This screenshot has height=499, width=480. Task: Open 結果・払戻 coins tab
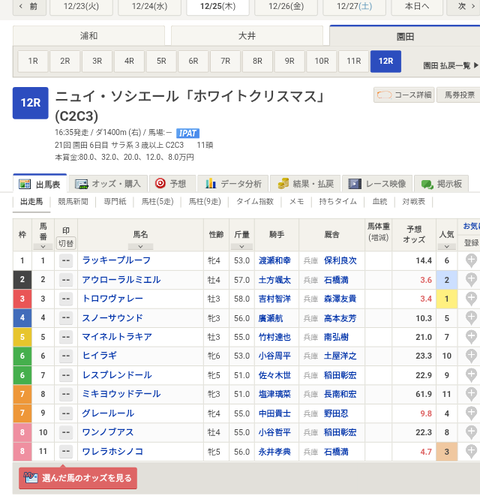[x=305, y=184]
